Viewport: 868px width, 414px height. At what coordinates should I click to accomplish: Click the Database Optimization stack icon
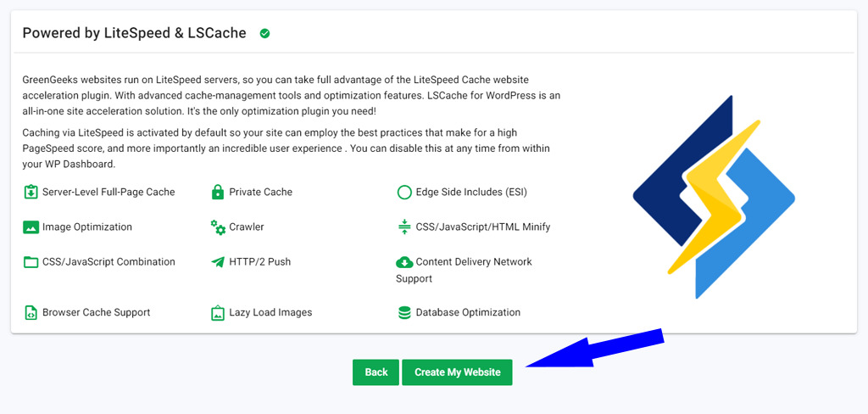tap(404, 312)
